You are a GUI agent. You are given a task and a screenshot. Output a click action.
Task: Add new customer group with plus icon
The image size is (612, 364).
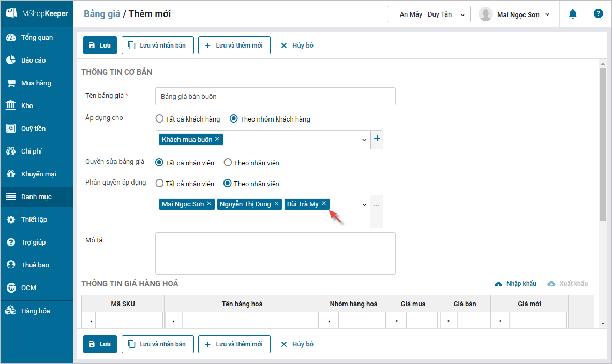tap(377, 139)
